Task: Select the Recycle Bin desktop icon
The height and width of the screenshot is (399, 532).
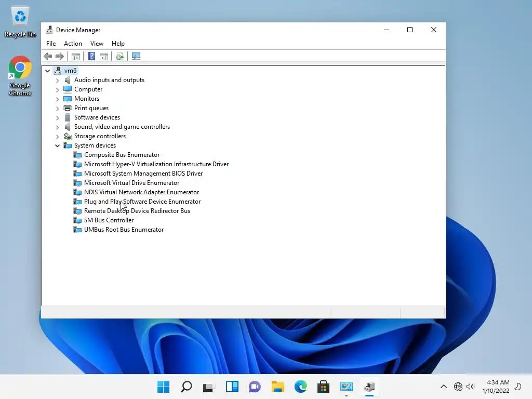Action: coord(20,22)
